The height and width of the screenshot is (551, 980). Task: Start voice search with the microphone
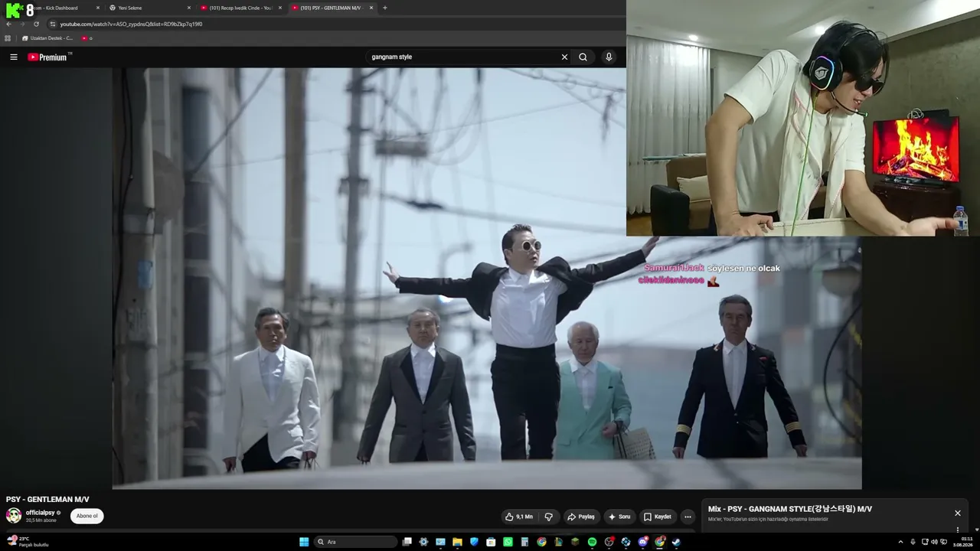609,57
